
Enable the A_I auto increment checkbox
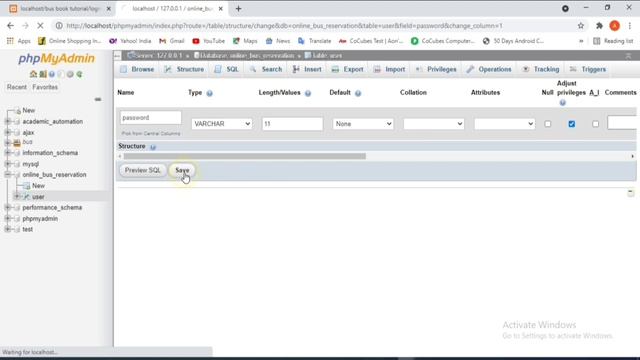pyautogui.click(x=596, y=124)
